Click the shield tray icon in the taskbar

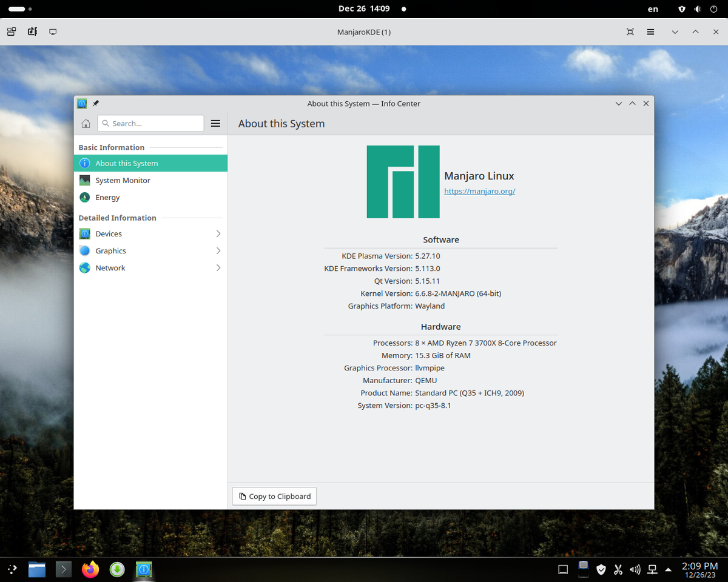(601, 569)
